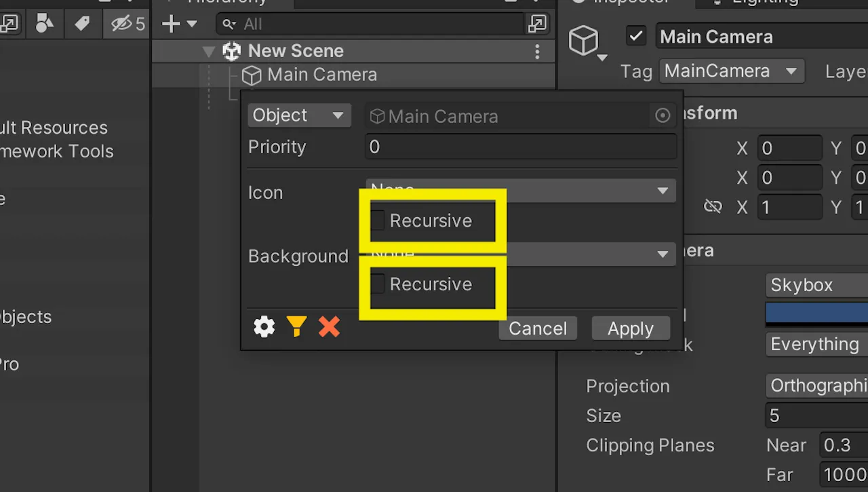The height and width of the screenshot is (492, 868).
Task: Open the Object type dropdown
Action: click(x=299, y=115)
